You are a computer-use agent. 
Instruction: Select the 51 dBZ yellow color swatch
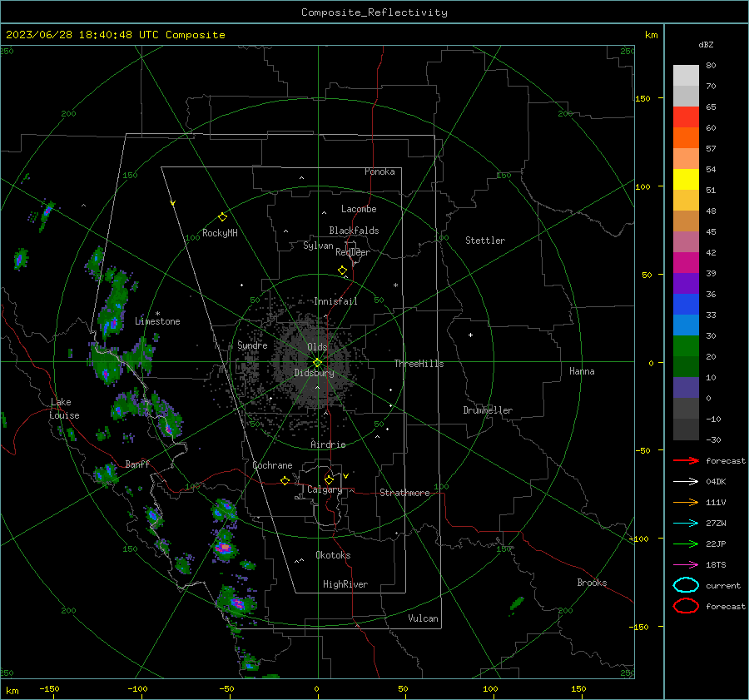click(x=686, y=179)
